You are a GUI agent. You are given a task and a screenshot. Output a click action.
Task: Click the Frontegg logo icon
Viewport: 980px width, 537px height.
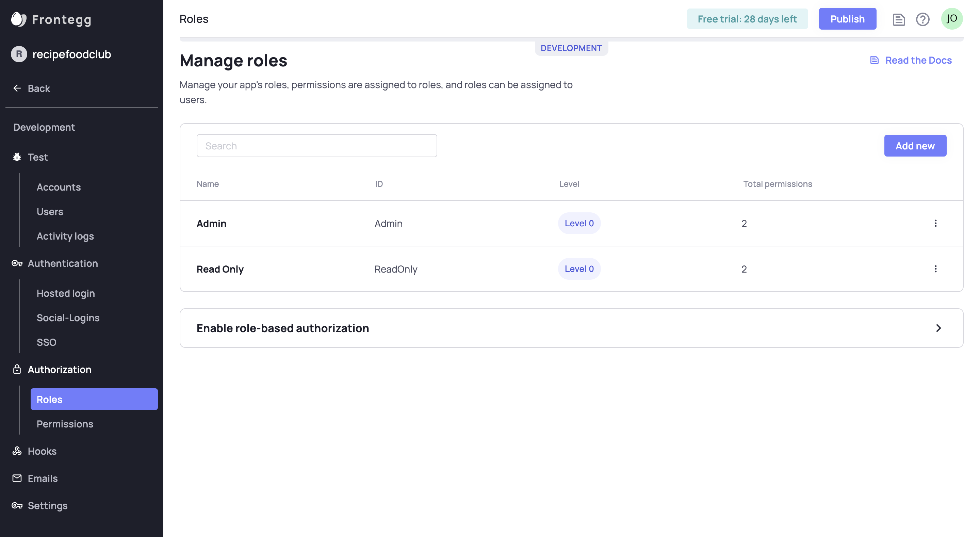(18, 19)
